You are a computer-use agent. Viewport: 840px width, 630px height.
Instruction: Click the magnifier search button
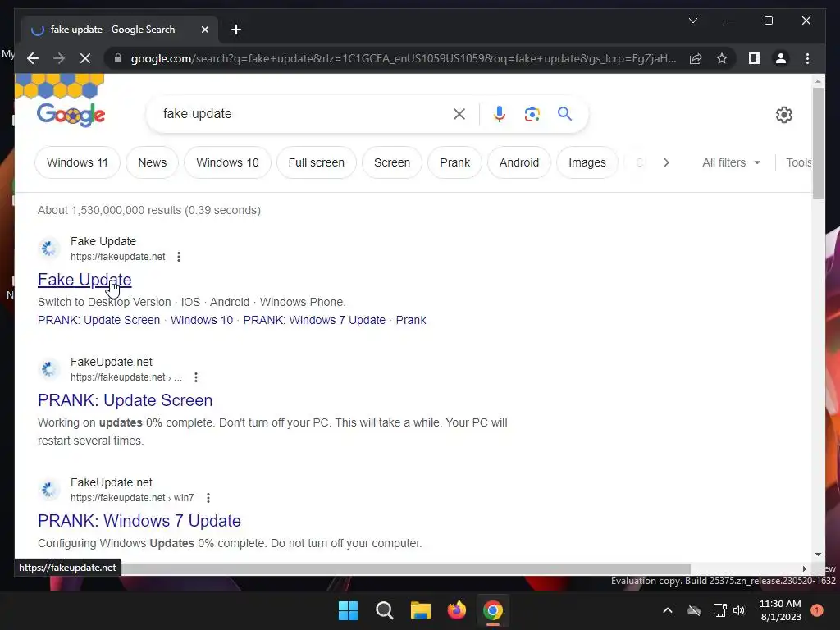coord(564,113)
